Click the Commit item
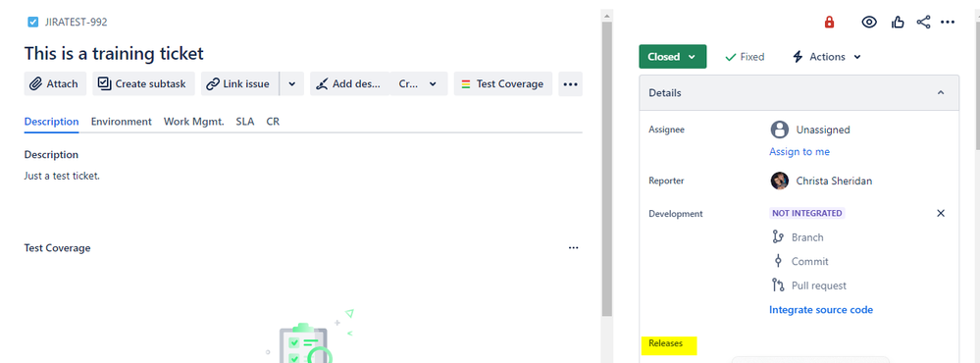Image resolution: width=980 pixels, height=363 pixels. coord(800,261)
